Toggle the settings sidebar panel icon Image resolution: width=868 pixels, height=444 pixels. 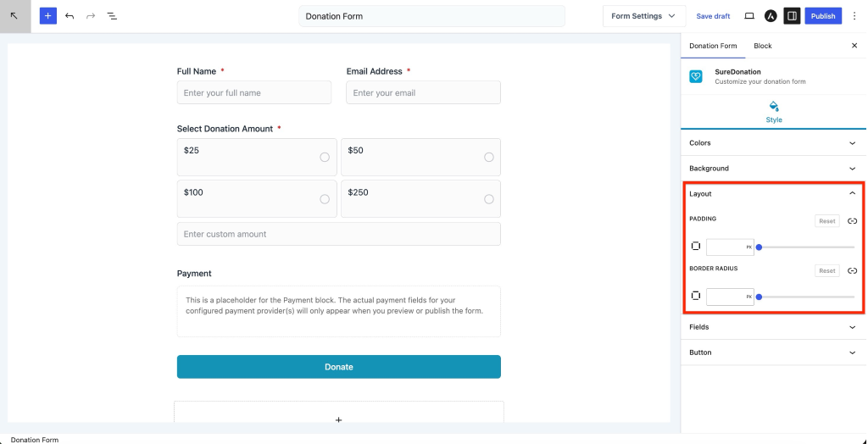[793, 16]
